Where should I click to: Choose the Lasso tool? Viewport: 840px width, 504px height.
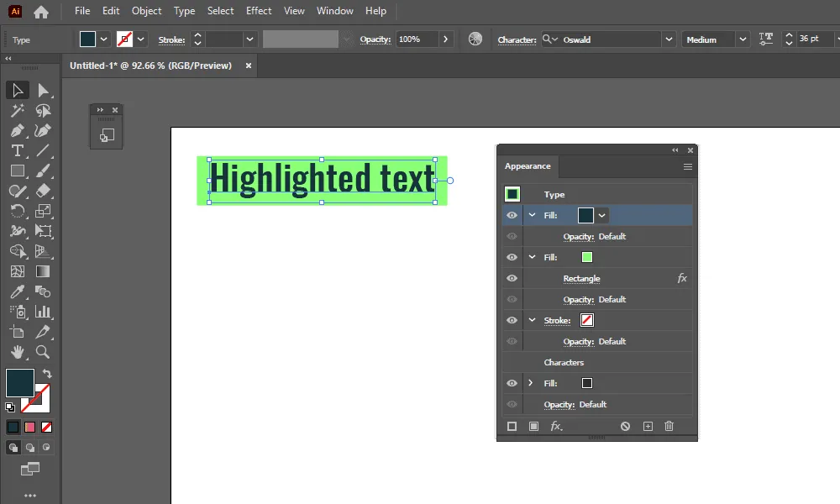coord(43,110)
